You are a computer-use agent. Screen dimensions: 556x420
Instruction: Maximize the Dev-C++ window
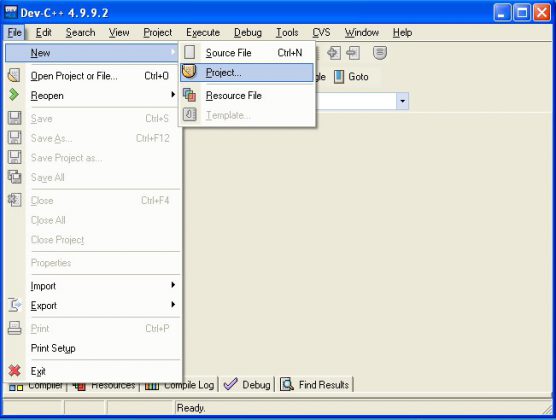(522, 13)
